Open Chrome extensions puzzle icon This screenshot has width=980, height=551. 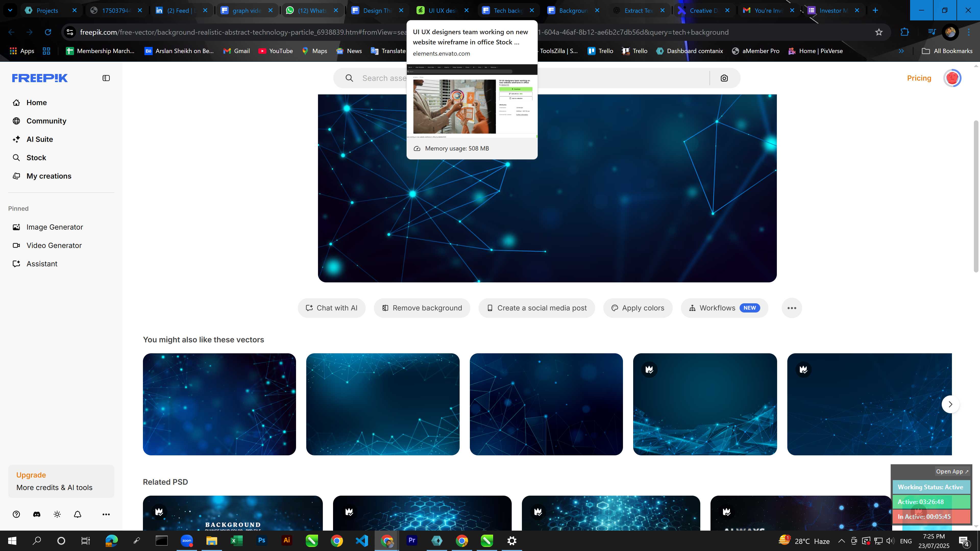pos(905,32)
